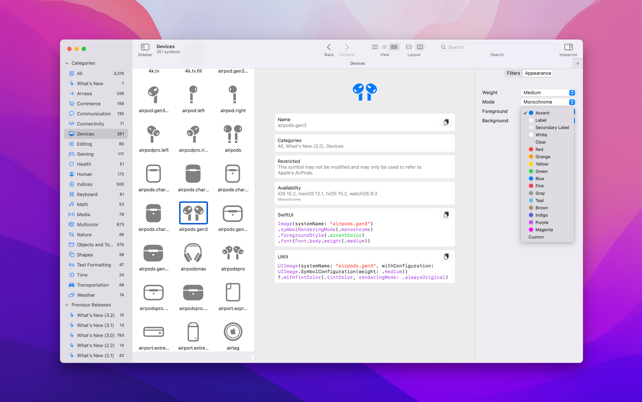The height and width of the screenshot is (402, 643).
Task: Go Back using the toolbar arrow
Action: 329,47
